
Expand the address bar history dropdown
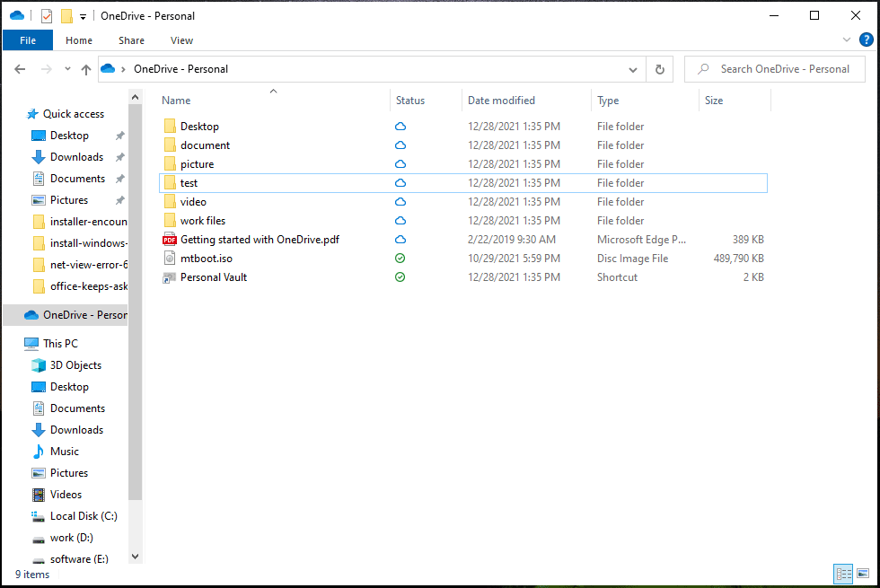(x=632, y=68)
